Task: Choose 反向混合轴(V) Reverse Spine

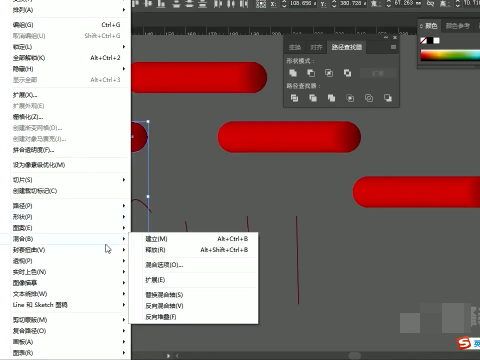Action: click(194, 306)
